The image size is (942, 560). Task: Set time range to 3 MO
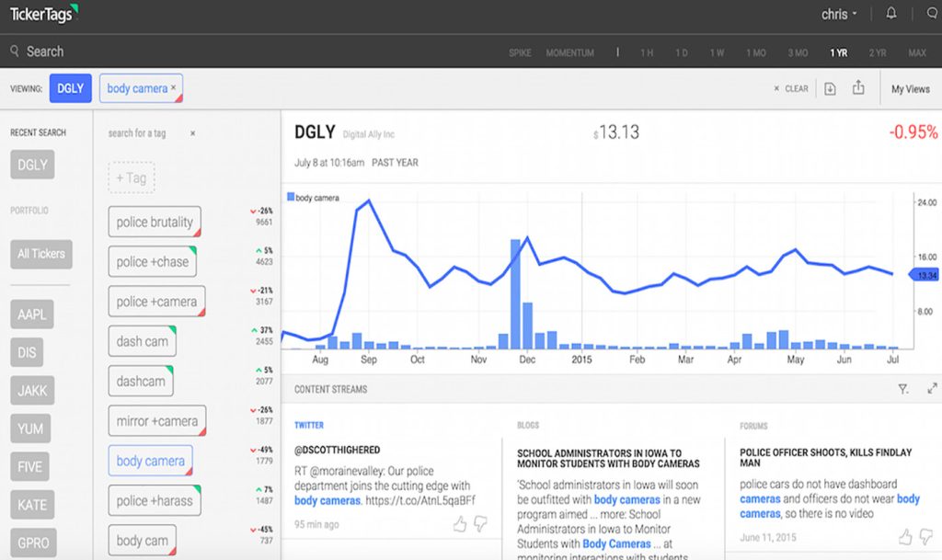click(798, 52)
